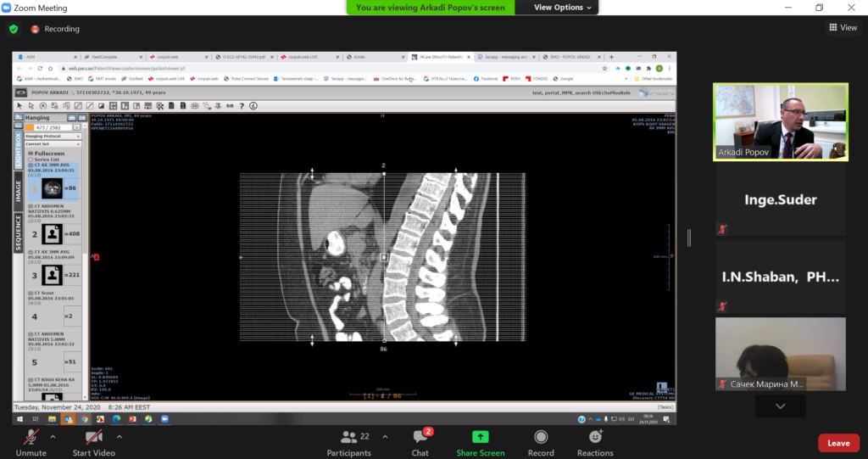868x459 pixels.
Task: Open the Zoom Chat panel
Action: click(x=420, y=443)
